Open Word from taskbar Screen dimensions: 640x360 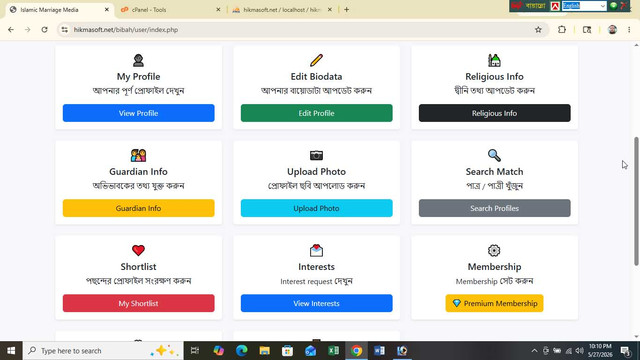click(x=379, y=351)
